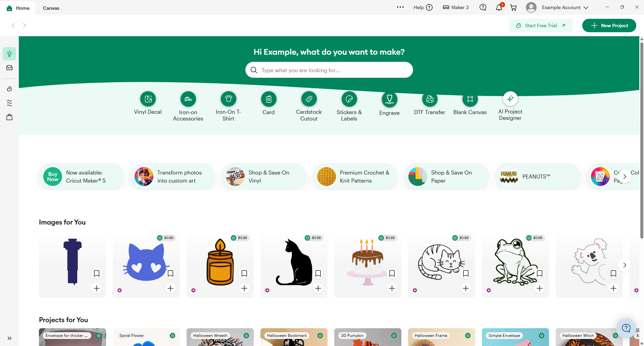Open the Shop & Save On Vinyl promo
Image resolution: width=644 pixels, height=346 pixels.
coord(264,177)
